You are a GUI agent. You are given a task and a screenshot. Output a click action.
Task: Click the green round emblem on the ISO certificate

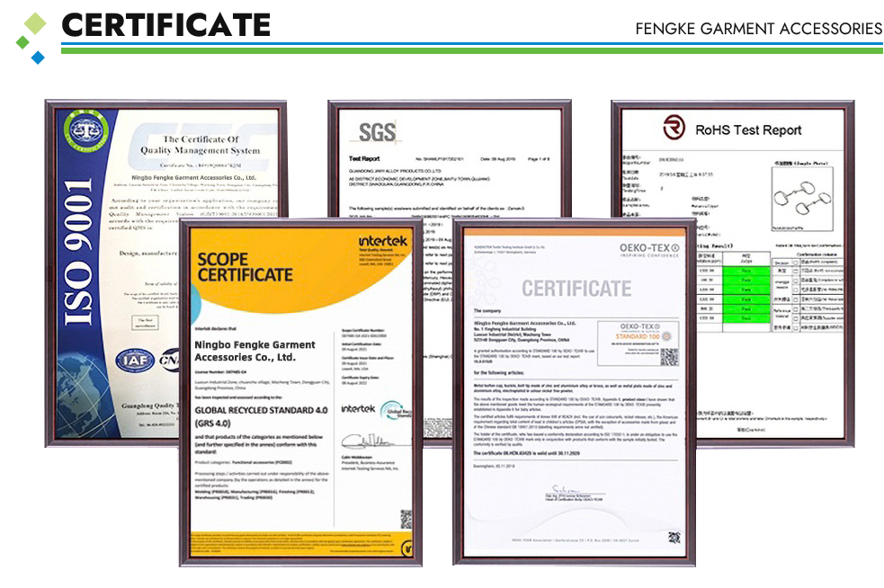tap(86, 132)
